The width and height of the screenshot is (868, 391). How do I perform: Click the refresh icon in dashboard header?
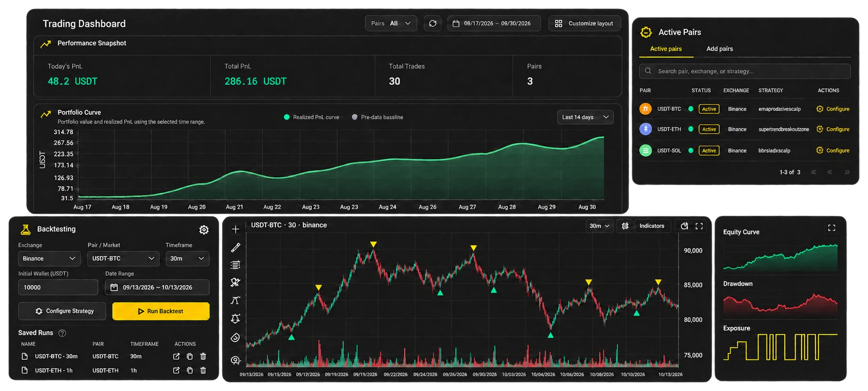click(433, 23)
